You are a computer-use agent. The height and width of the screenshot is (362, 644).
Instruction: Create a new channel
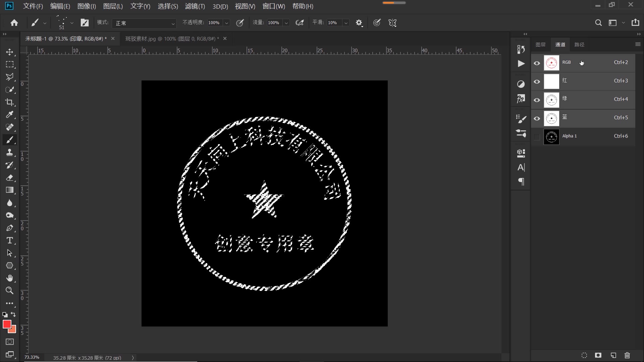[x=613, y=355]
